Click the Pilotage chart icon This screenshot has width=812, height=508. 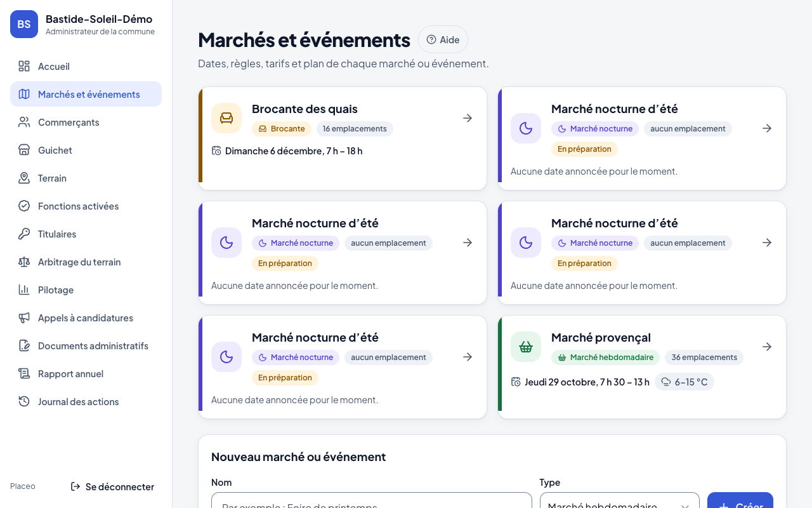tap(24, 290)
